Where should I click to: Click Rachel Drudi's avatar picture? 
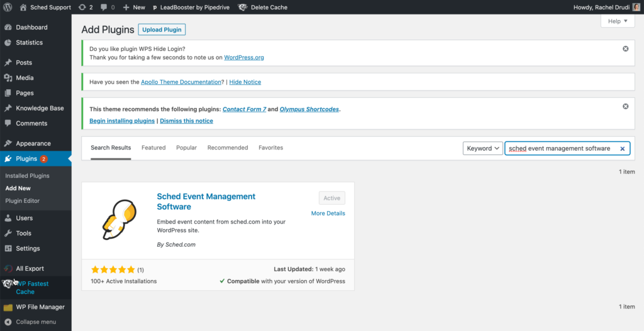636,7
